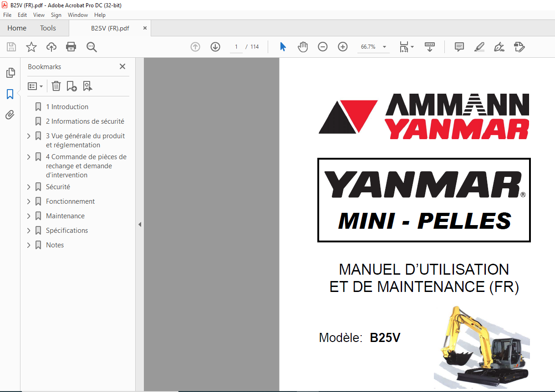Screen dimensions: 555x392
Task: Open the Window menu
Action: point(78,15)
